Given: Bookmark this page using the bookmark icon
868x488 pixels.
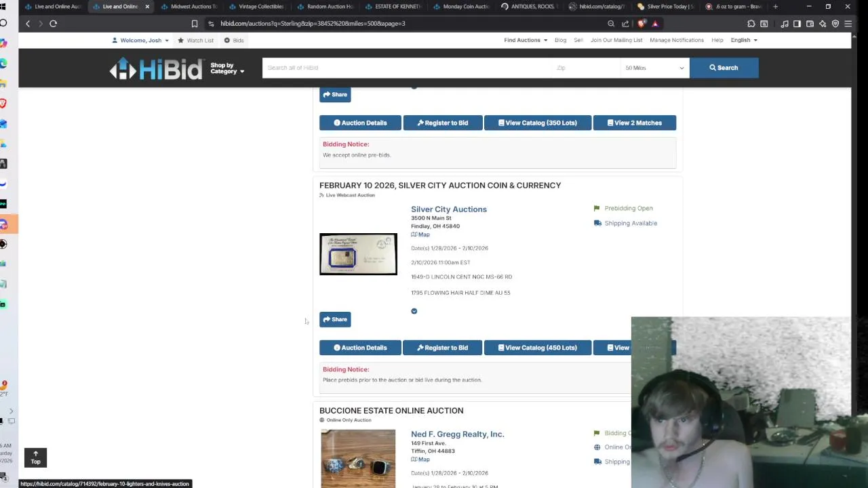Looking at the screenshot, I should tap(195, 24).
